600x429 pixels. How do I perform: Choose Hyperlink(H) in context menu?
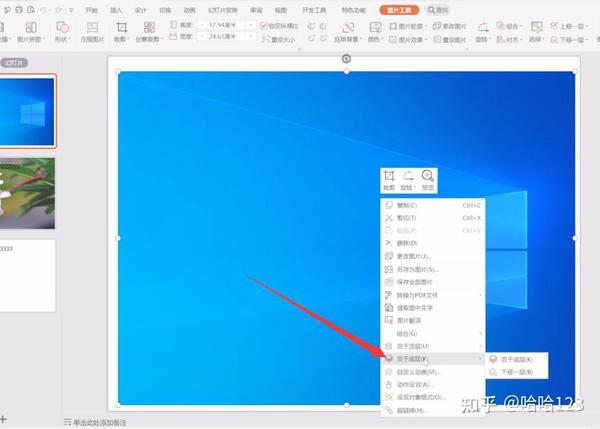(x=433, y=410)
